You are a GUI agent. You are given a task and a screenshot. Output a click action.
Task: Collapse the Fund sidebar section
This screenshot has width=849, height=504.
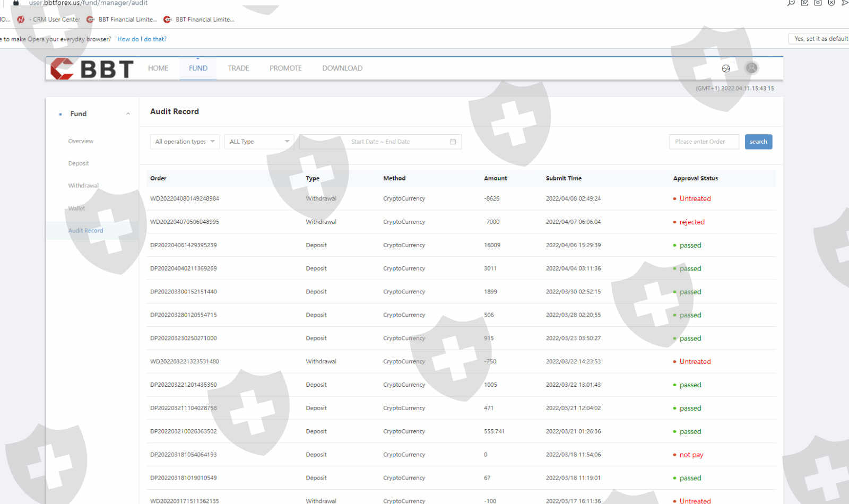click(128, 114)
